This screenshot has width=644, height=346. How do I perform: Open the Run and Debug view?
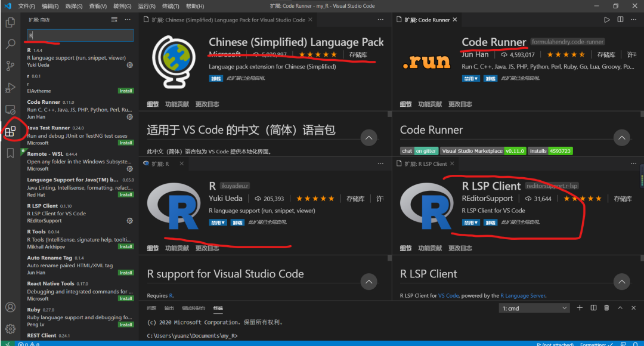click(10, 88)
